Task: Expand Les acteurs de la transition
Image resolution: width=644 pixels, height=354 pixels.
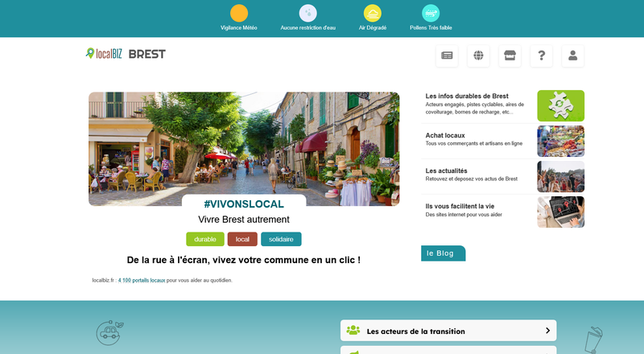Action: [x=448, y=331]
